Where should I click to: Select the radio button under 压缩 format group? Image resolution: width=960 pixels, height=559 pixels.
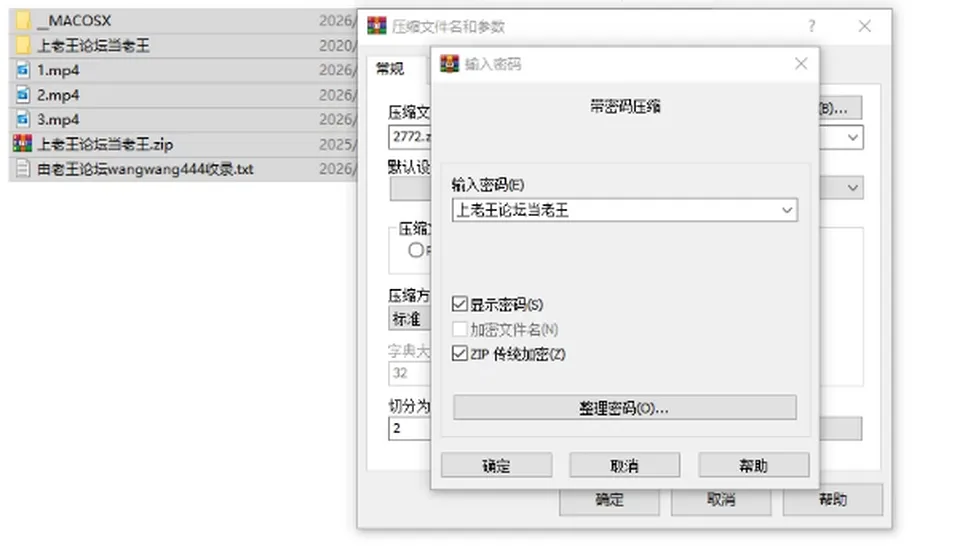click(x=416, y=250)
